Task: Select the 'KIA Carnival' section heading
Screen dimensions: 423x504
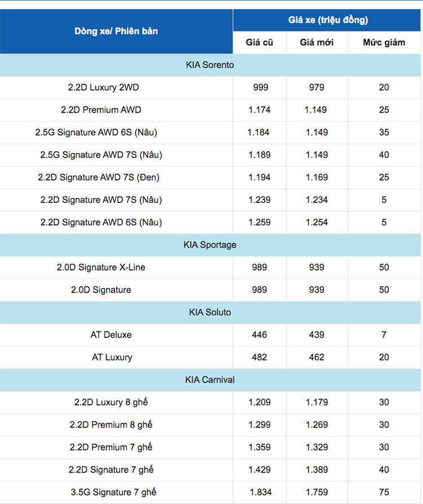Action: (x=210, y=380)
